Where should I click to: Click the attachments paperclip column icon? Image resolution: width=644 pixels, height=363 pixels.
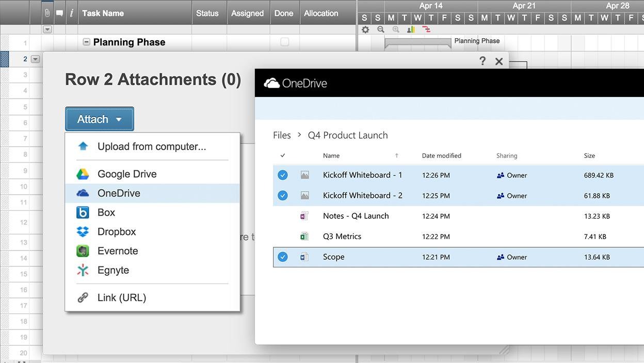[x=47, y=13]
